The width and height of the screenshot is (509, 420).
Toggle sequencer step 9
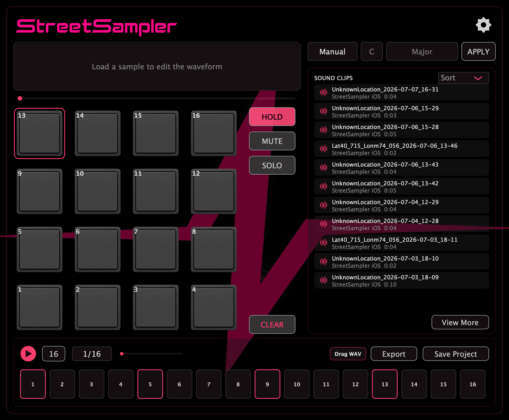tap(268, 384)
